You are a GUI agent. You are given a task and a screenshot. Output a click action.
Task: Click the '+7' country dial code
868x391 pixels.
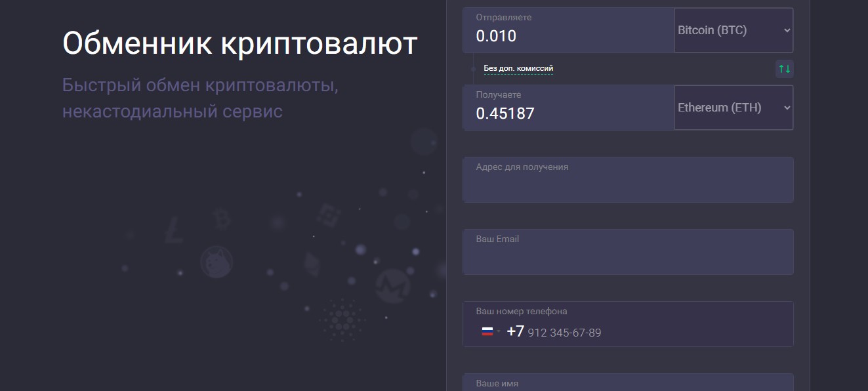pos(516,331)
